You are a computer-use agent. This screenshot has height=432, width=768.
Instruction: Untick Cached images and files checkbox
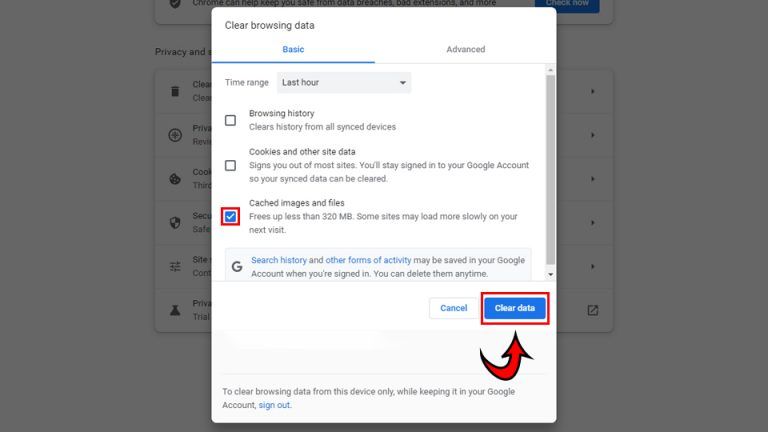click(x=230, y=216)
